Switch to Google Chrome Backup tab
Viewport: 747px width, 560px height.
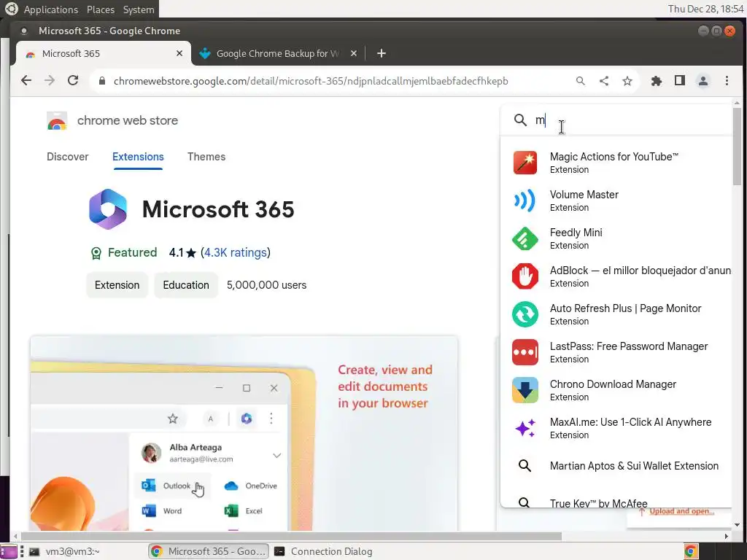point(278,53)
